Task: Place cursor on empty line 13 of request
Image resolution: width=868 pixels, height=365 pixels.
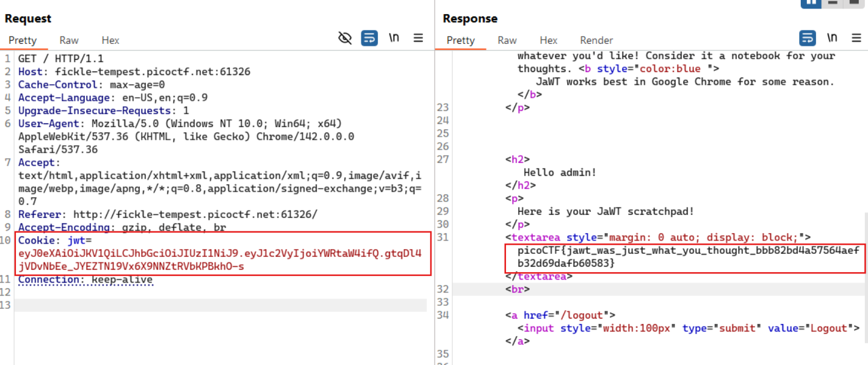Action: click(220, 305)
